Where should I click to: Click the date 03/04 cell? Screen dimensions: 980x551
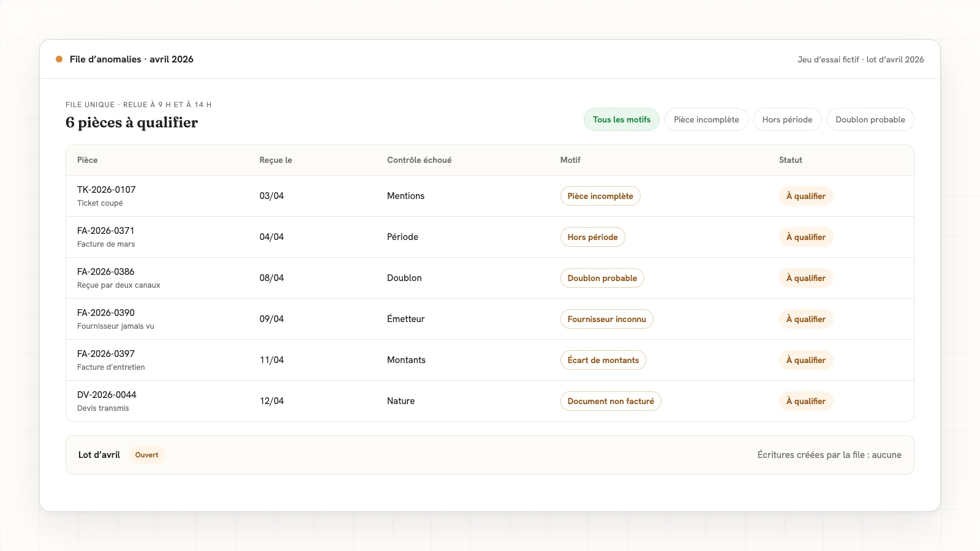(272, 196)
